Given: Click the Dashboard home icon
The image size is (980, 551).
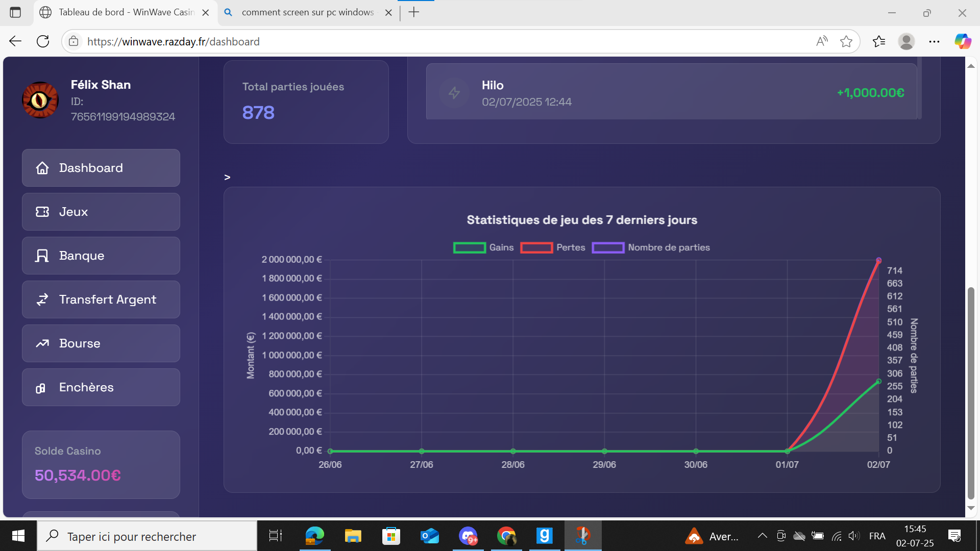Looking at the screenshot, I should pos(42,168).
